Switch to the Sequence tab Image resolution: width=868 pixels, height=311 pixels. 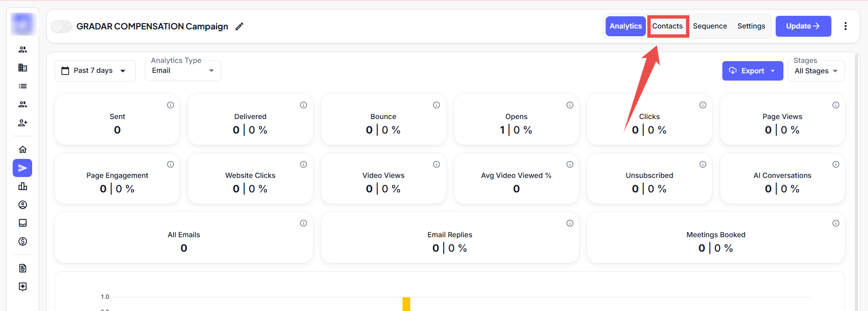(x=710, y=26)
